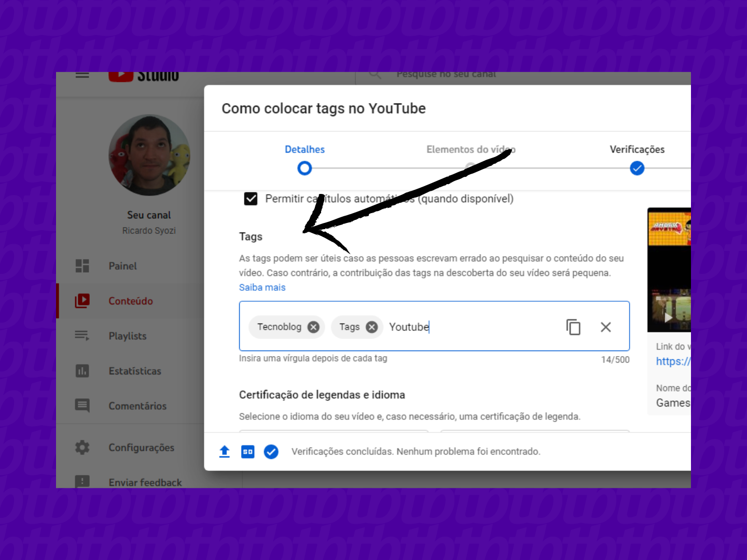The image size is (747, 560).
Task: Click the Ricardo Syozi channel name
Action: [x=149, y=230]
